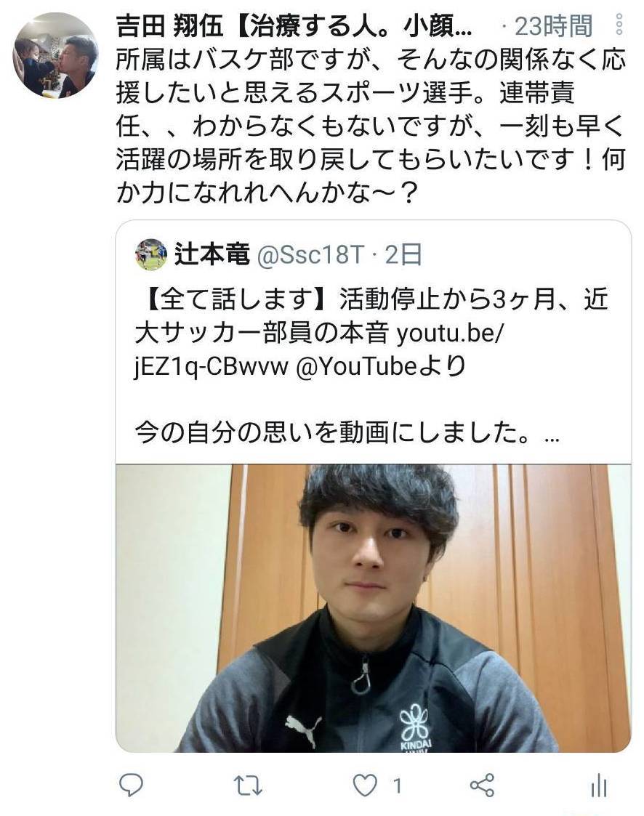Open the 23時間 timestamp
644x816 pixels.
pos(553,25)
